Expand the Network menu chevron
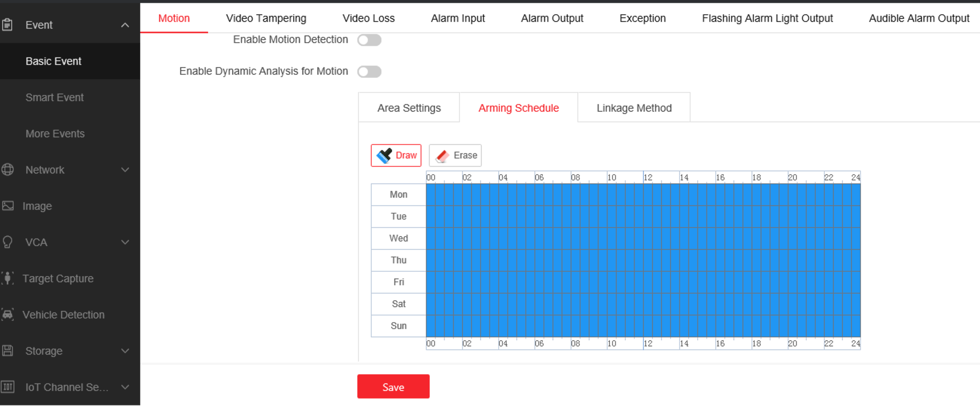This screenshot has height=406, width=980. click(125, 169)
